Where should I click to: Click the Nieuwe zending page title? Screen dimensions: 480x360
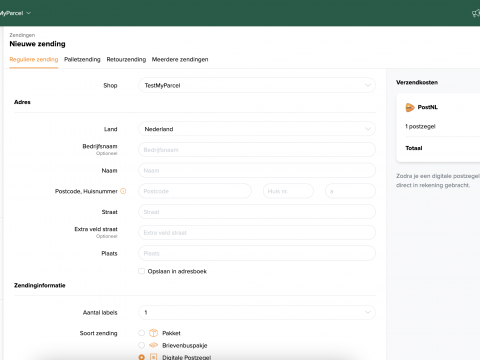tap(37, 44)
